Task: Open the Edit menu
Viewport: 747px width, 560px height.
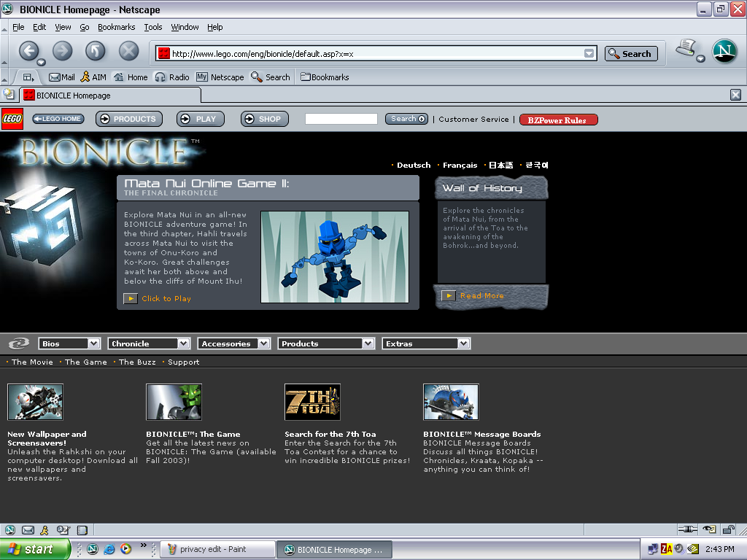Action: [39, 27]
